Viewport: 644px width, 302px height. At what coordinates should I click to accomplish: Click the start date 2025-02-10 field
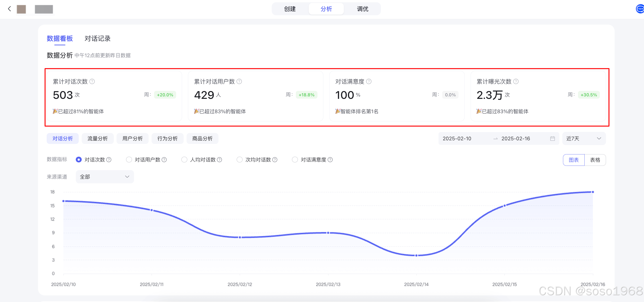point(456,139)
